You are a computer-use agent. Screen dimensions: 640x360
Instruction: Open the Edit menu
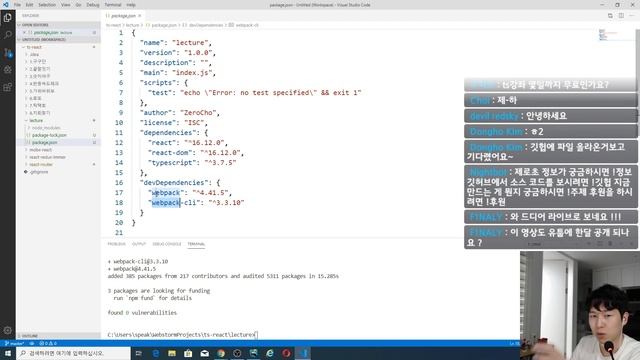click(x=29, y=5)
